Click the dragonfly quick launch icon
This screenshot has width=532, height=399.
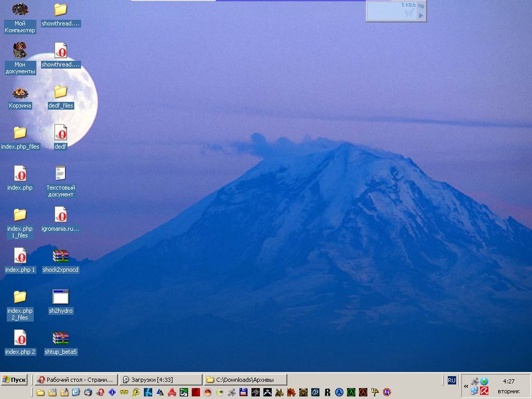[x=231, y=393]
